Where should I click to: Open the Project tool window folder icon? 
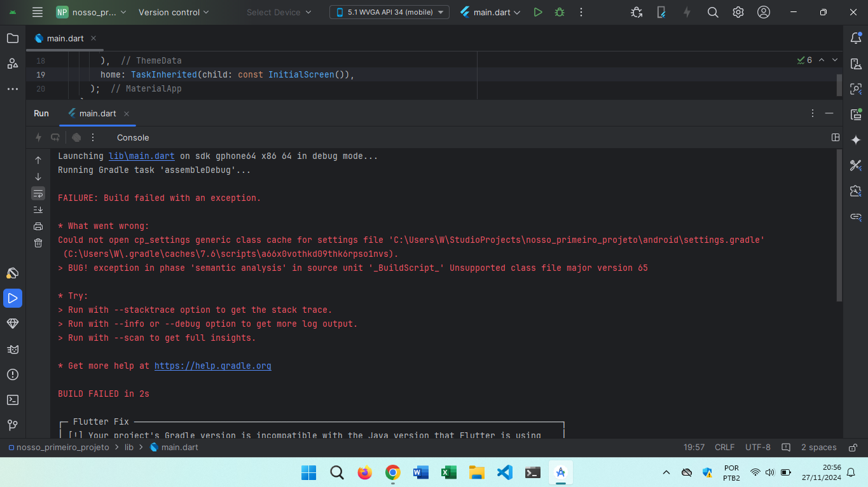(x=13, y=38)
